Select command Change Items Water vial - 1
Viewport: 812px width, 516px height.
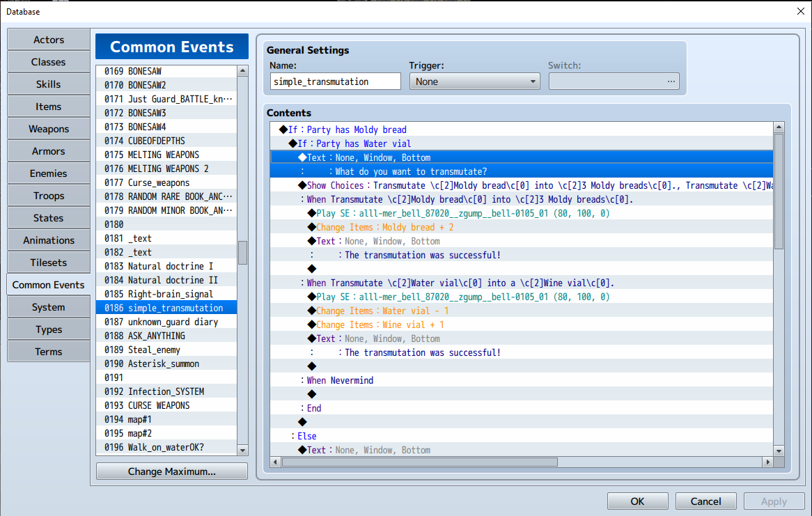point(522,311)
